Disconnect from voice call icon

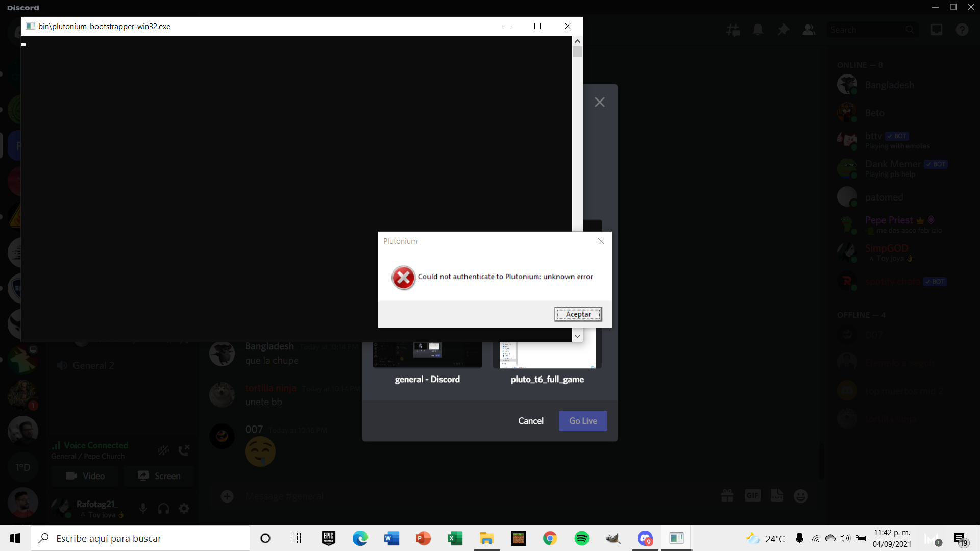click(184, 450)
